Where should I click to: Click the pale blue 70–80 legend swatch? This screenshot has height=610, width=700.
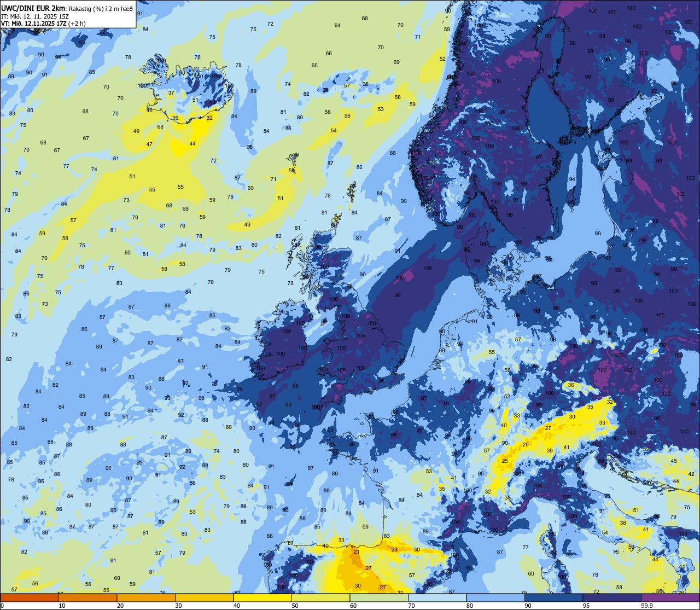pos(437,597)
